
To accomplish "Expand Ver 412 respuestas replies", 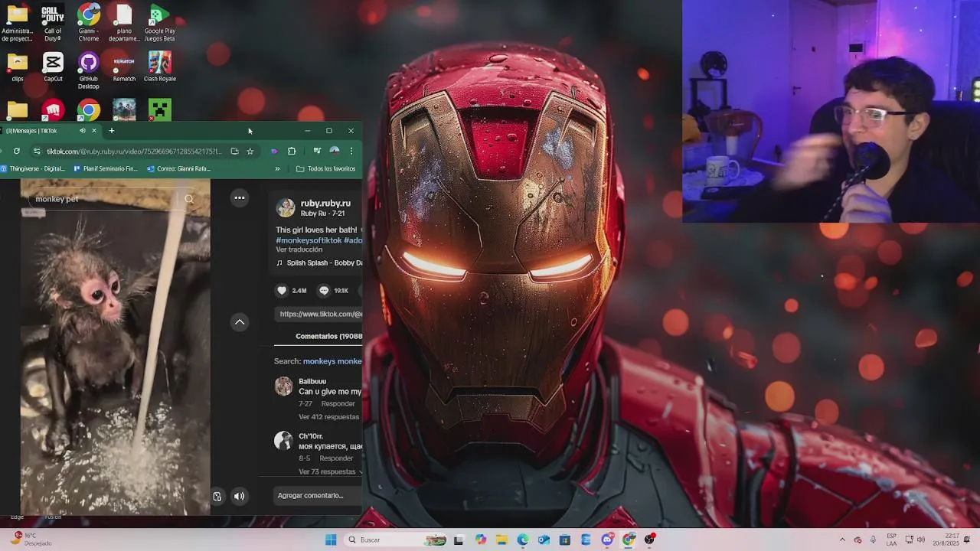I will [x=328, y=417].
